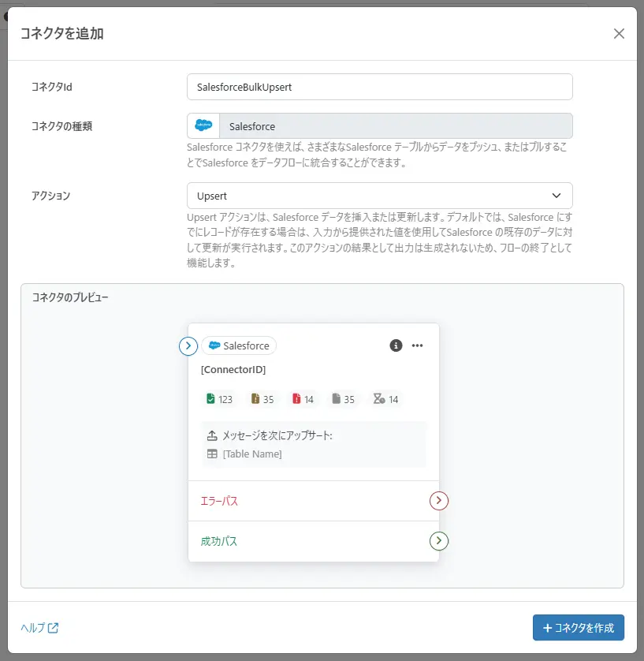Click the red error count showing 14

[303, 398]
